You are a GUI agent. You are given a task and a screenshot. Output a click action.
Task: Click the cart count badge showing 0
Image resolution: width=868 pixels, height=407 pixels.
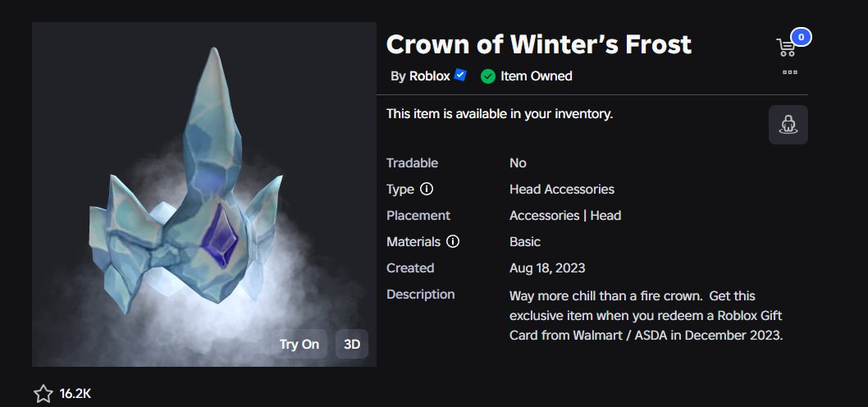(801, 37)
